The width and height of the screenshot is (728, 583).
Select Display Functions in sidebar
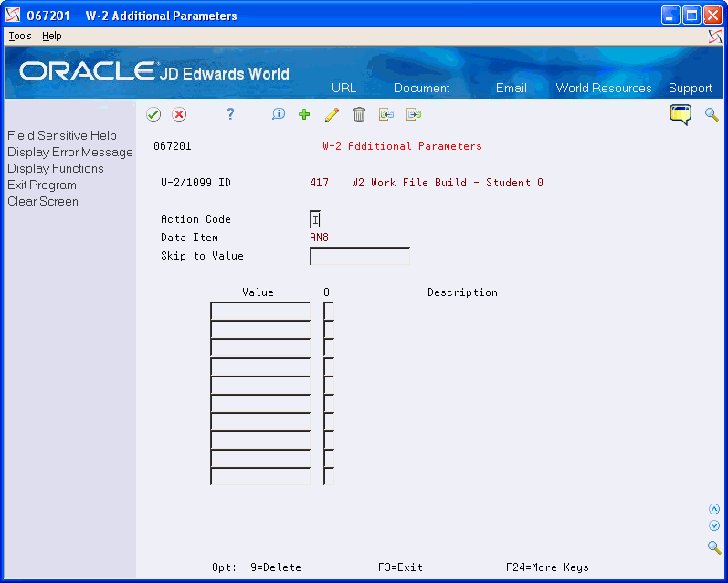point(55,168)
